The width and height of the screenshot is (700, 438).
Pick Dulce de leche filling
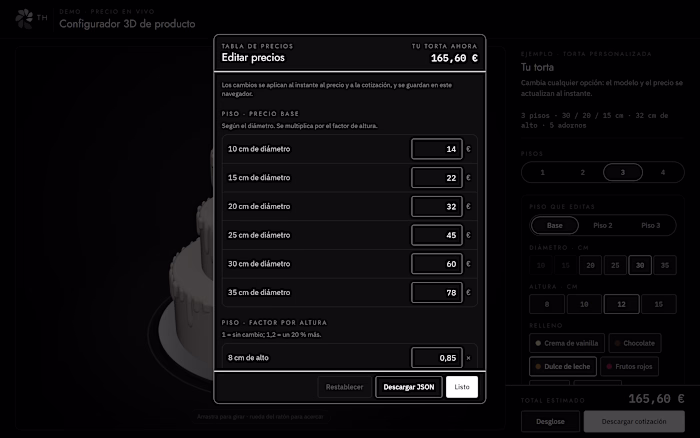[562, 367]
